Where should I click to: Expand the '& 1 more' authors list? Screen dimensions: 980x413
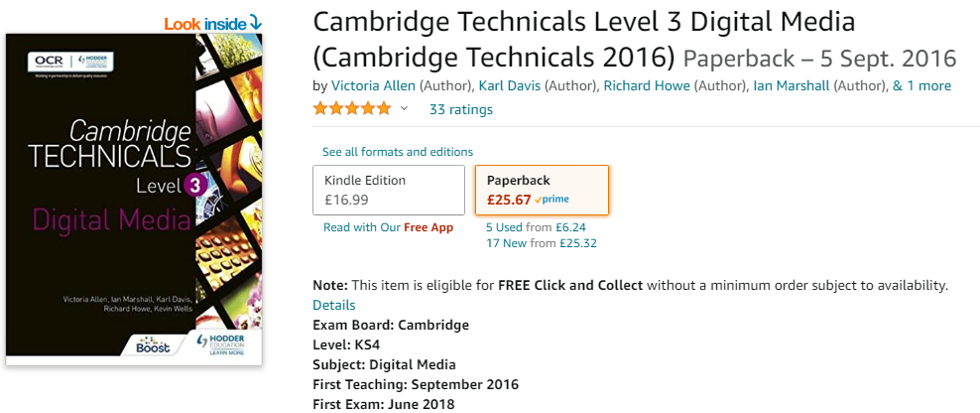tap(921, 85)
